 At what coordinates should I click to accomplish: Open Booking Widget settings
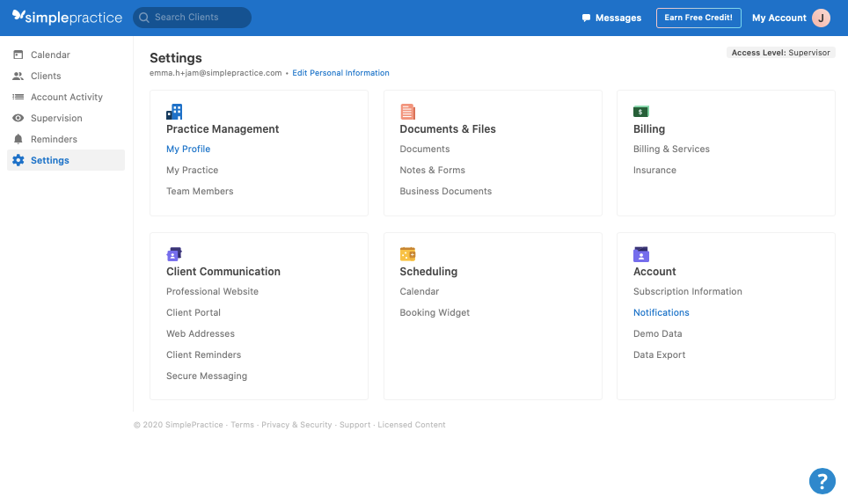[x=435, y=312]
